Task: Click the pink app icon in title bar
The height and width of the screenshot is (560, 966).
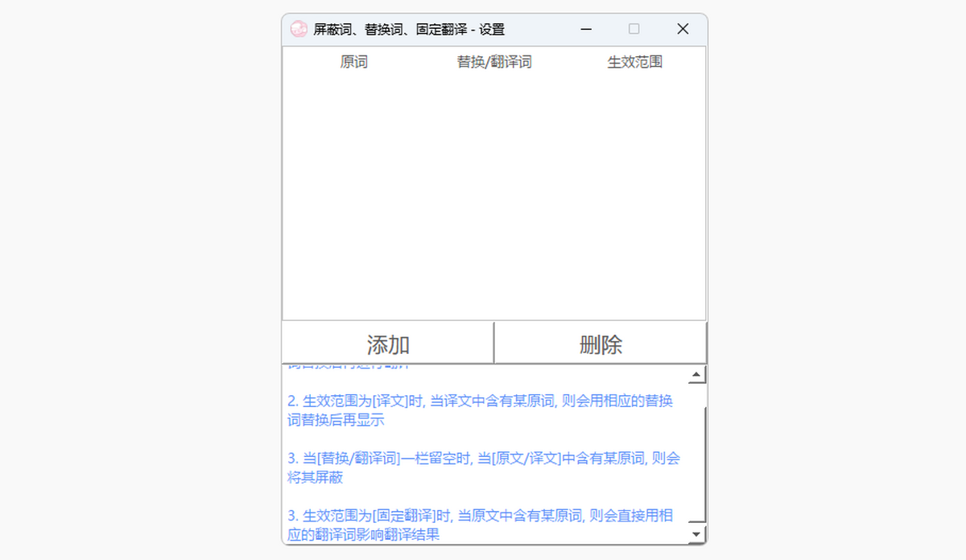Action: (299, 29)
